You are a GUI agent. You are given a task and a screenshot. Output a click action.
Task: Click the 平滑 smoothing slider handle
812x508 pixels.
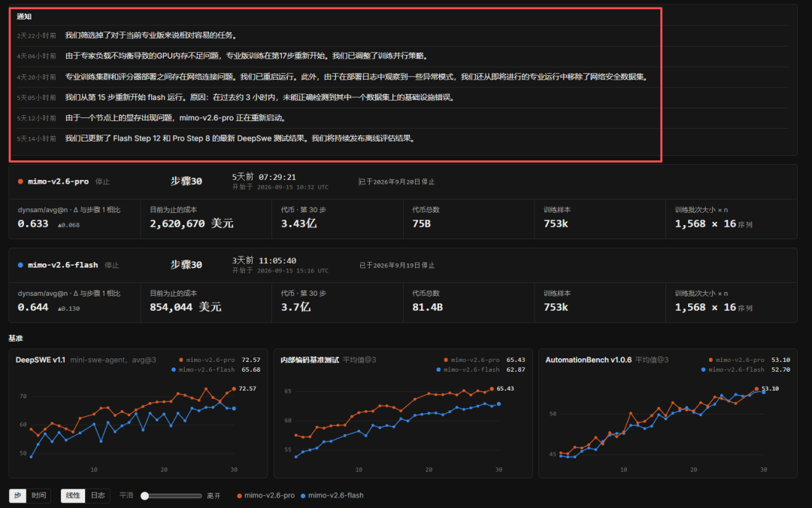(x=145, y=496)
